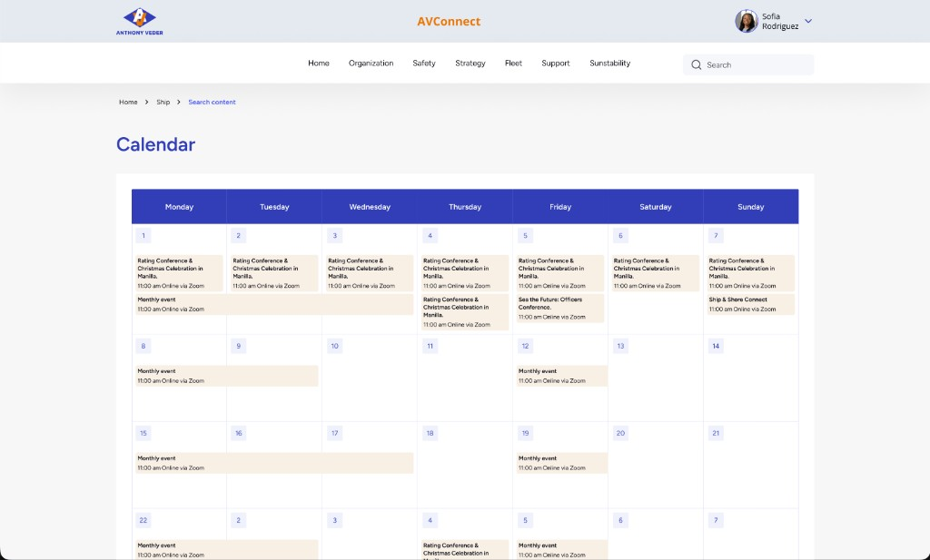Viewport: 930px width, 560px height.
Task: Open Monthly event spanning day 1 week
Action: pos(274,305)
